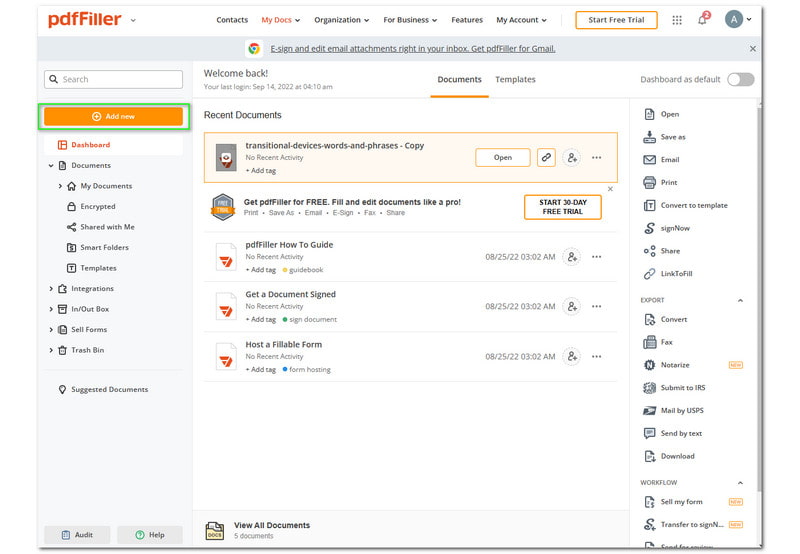Select the Documents tab
Viewport: 800px width, 554px height.
[459, 80]
